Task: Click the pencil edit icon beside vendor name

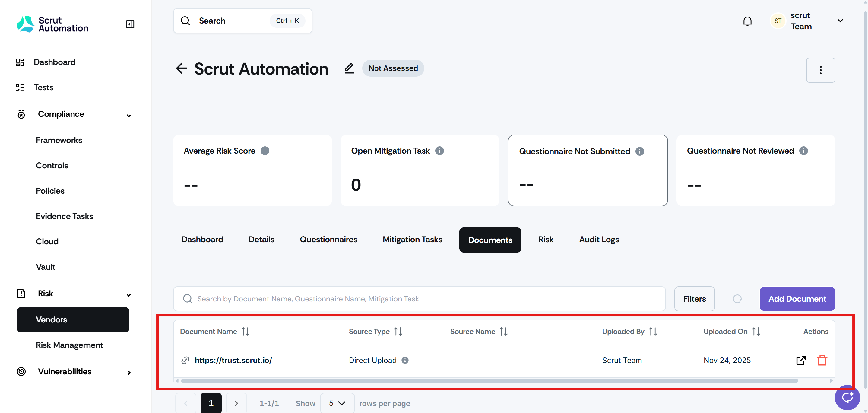Action: (349, 68)
